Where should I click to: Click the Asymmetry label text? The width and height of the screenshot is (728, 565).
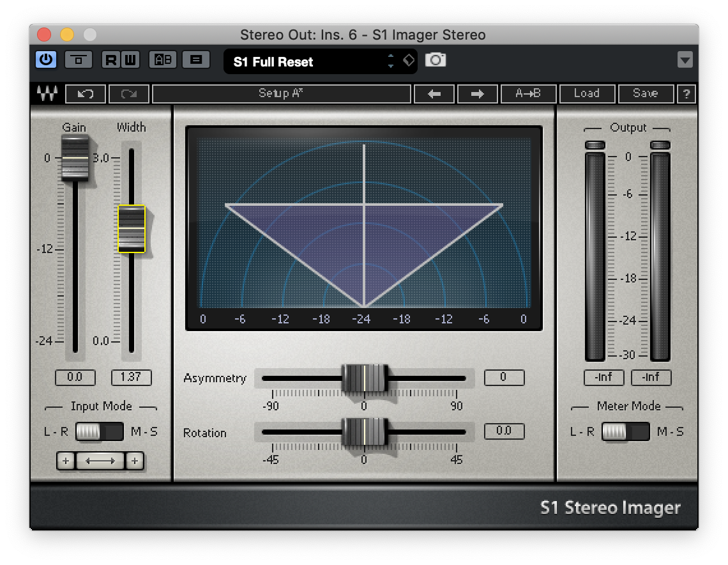(x=215, y=378)
